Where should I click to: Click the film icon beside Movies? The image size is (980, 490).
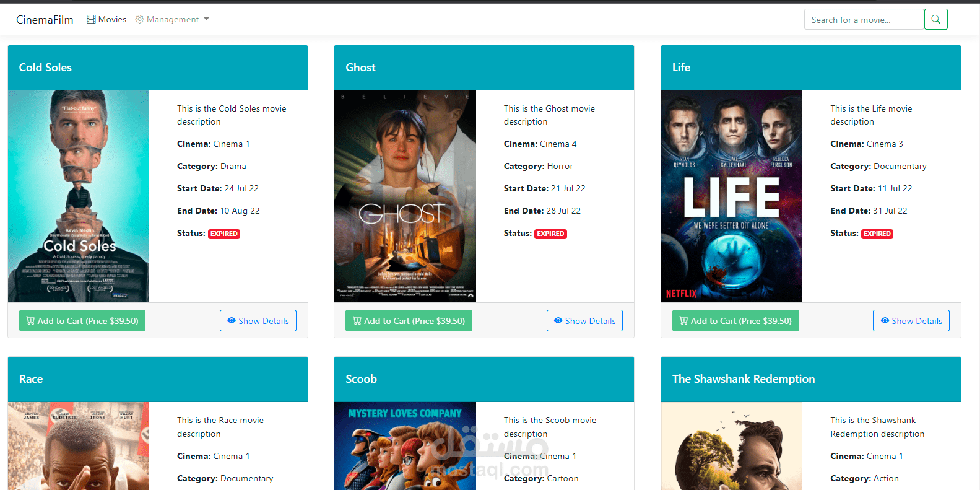coord(91,19)
